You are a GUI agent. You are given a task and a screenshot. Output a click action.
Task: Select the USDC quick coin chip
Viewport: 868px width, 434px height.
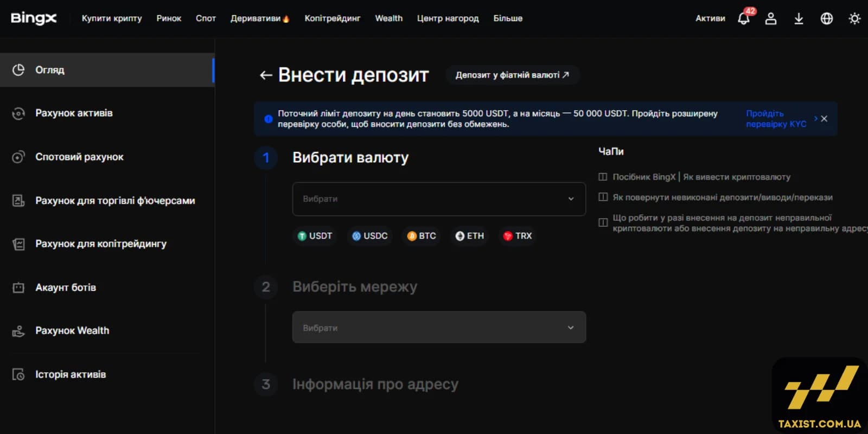[x=370, y=236]
